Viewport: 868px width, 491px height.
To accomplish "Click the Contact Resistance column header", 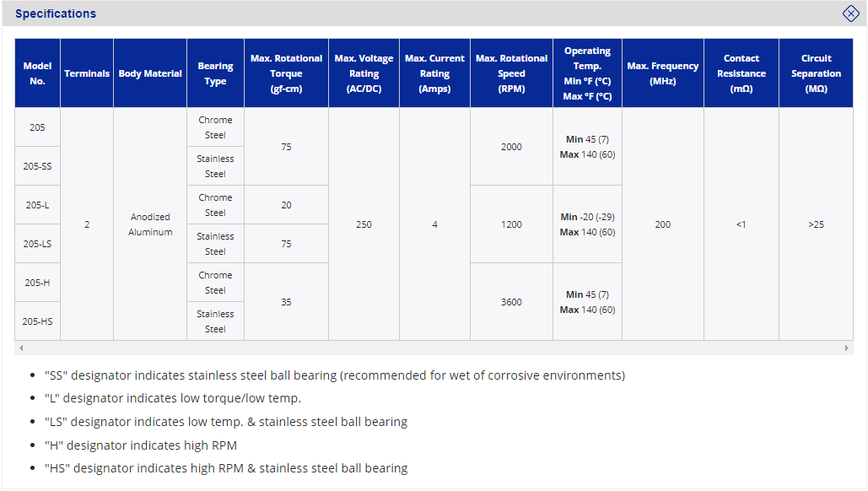I will [x=741, y=73].
